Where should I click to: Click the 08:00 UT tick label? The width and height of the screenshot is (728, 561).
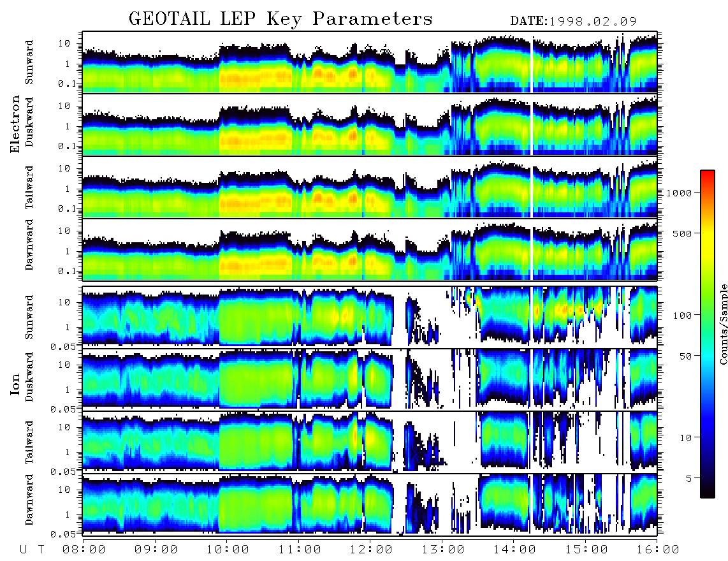(84, 550)
